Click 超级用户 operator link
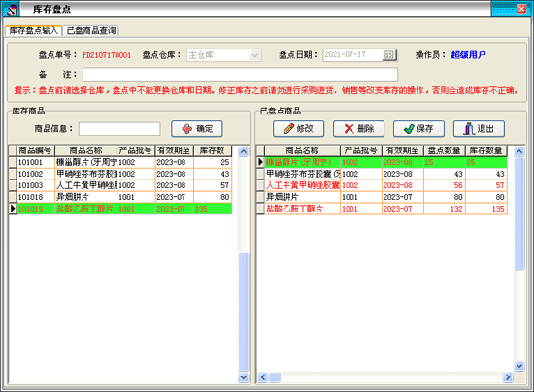 click(468, 54)
